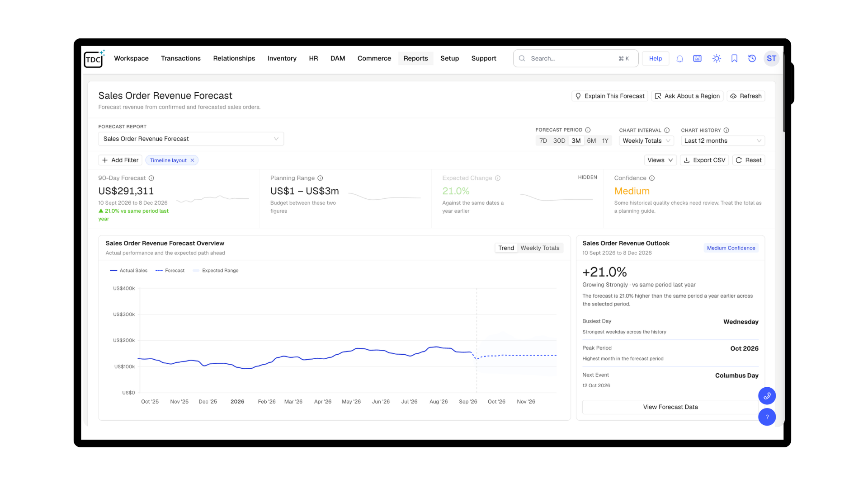Click the TDC logo icon

coord(94,59)
